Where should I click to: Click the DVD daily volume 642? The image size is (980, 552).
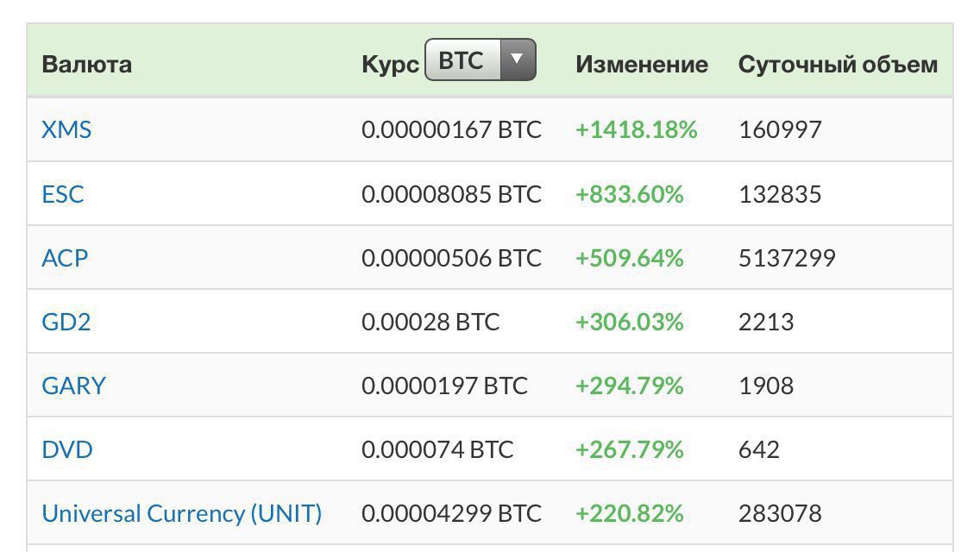coord(759,448)
